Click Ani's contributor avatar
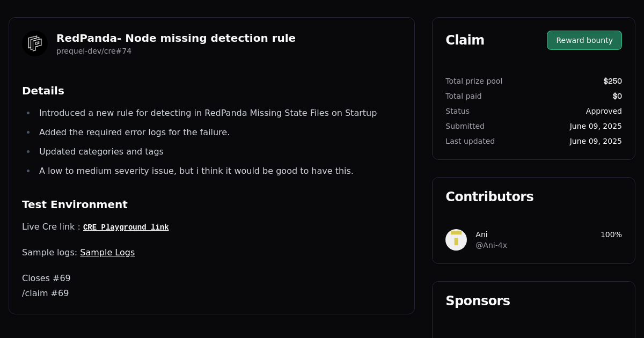644x338 pixels. (x=456, y=240)
